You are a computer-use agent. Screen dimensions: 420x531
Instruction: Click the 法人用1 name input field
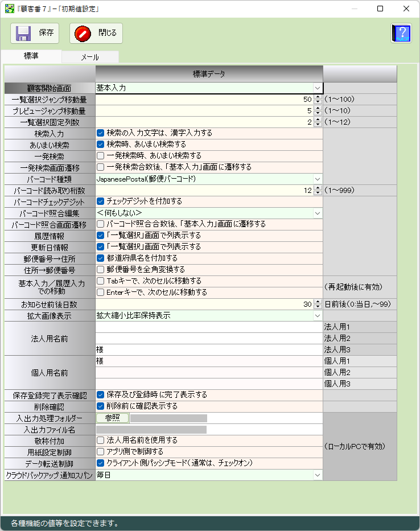click(208, 327)
